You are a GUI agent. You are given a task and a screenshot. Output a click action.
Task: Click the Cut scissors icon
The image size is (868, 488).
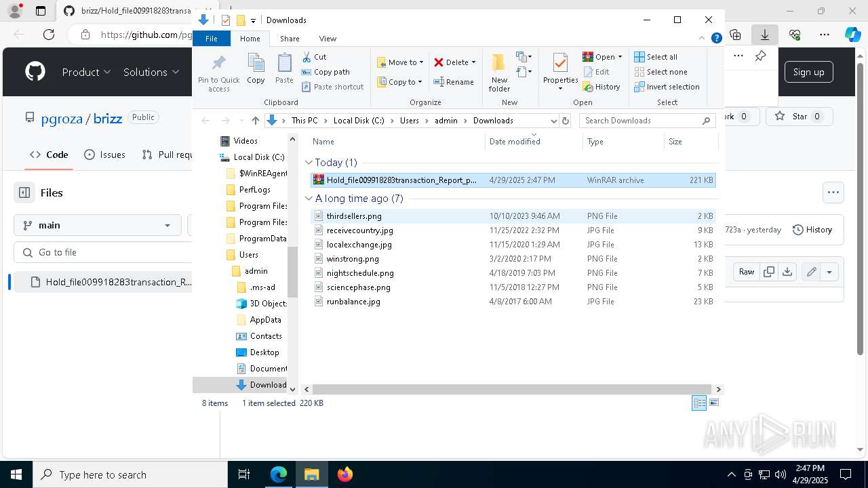(307, 57)
